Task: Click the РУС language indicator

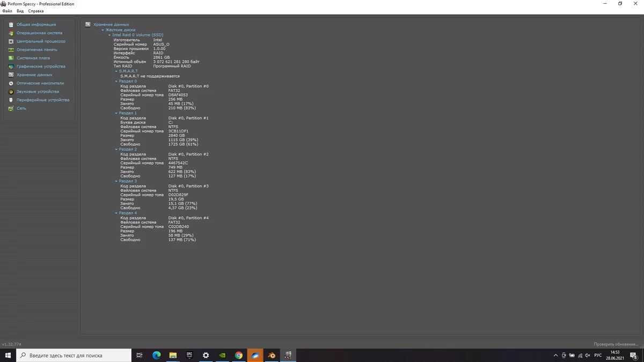Action: 598,355
